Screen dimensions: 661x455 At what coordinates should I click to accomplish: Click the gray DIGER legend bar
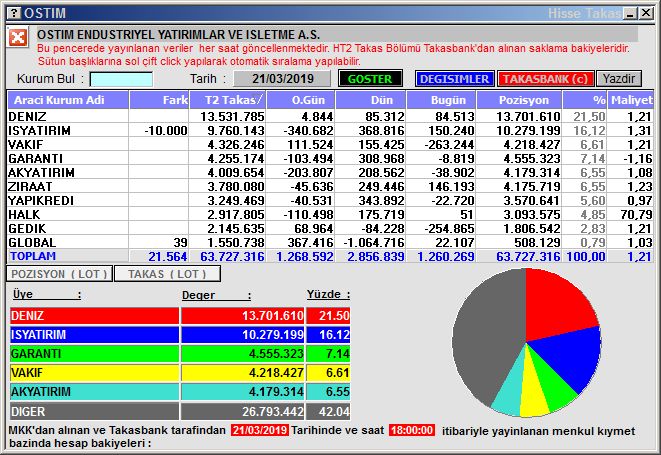coord(94,411)
